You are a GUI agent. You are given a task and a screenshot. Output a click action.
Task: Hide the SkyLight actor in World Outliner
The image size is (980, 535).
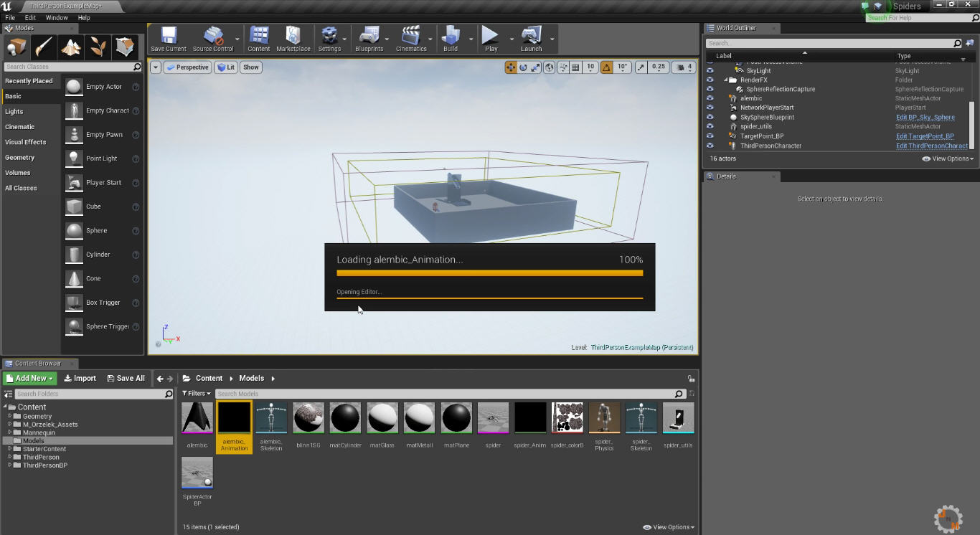(x=710, y=70)
